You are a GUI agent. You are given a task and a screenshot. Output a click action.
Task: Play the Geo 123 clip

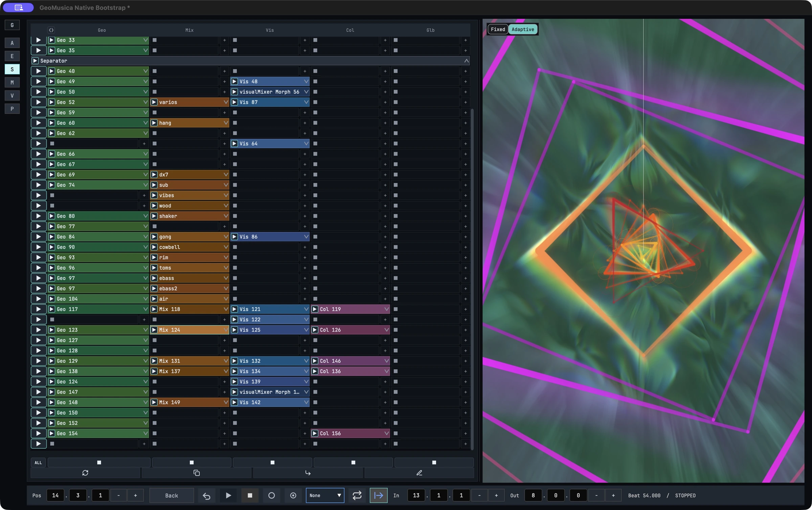52,330
